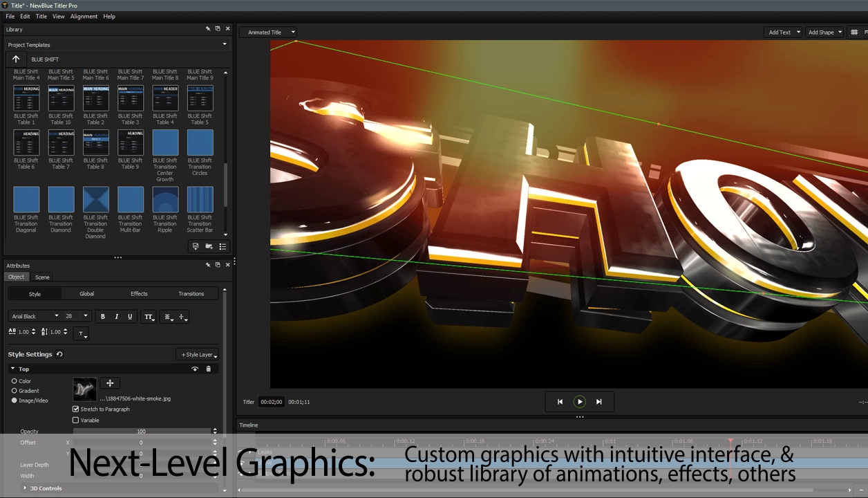Delete the Top style layer
This screenshot has width=868, height=498.
(x=209, y=369)
